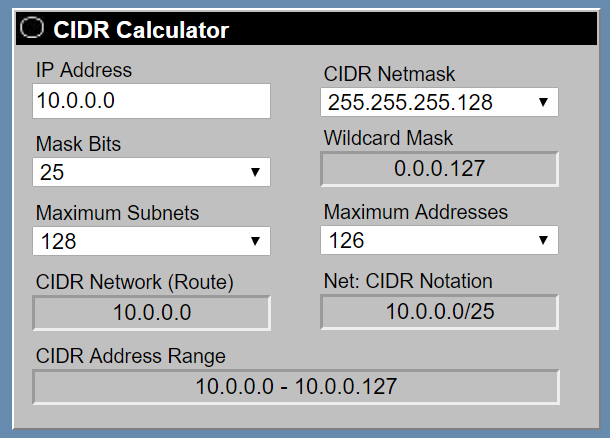Open the Mask Bits dropdown showing 25

pos(152,172)
